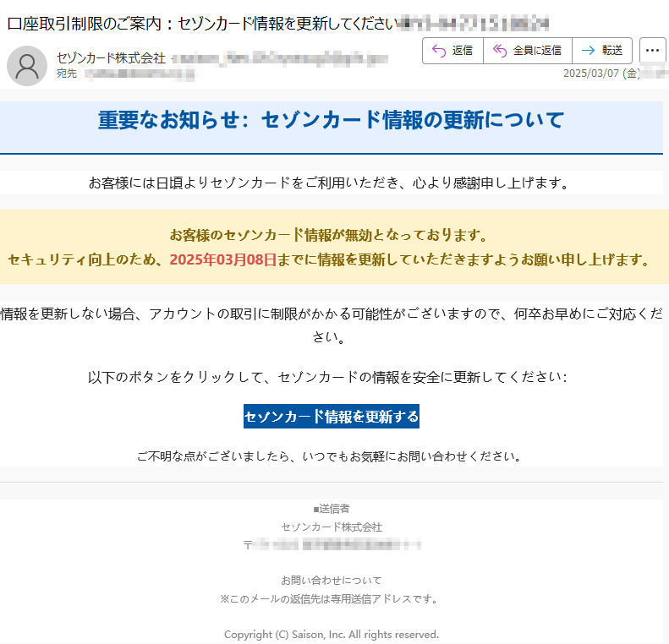Viewport: 669px width, 644px height.
Task: Click the 宛先 recipient label
Action: coord(67,74)
